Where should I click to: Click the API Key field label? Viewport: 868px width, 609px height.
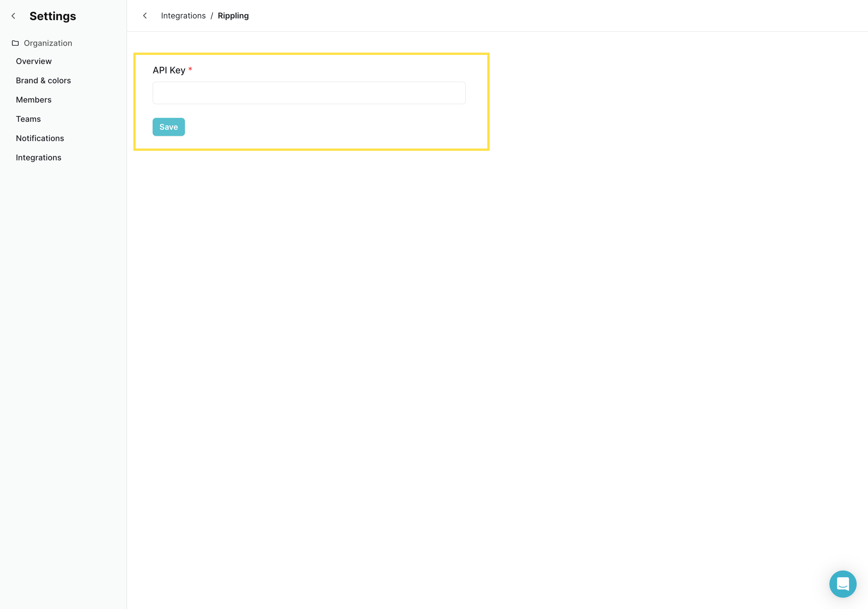168,70
